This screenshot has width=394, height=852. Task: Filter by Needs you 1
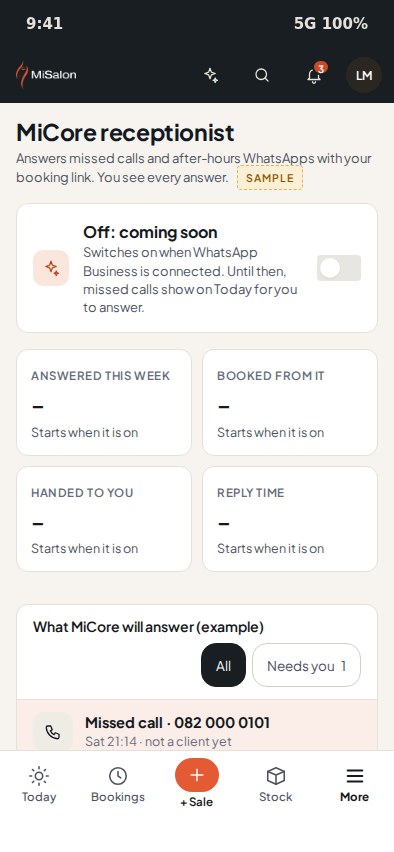pos(307,665)
